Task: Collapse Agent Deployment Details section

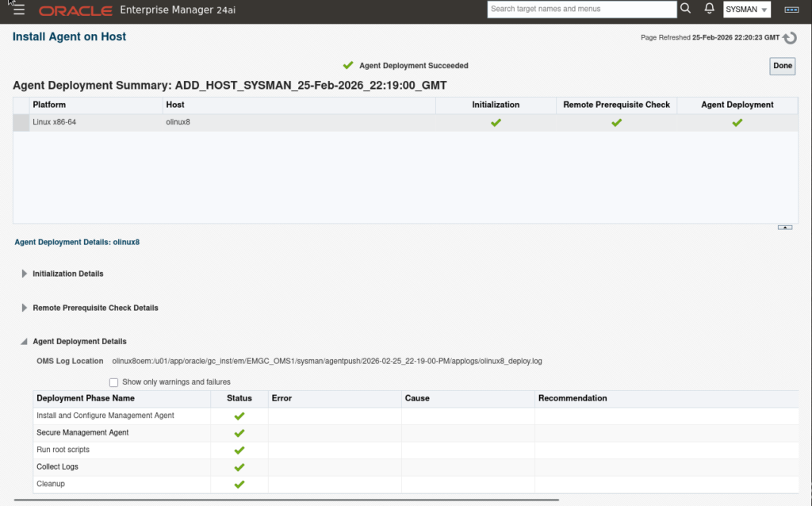Action: (25, 342)
